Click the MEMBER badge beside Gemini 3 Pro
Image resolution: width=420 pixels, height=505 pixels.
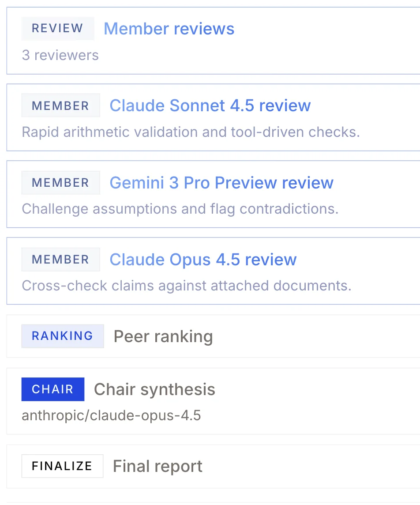(x=60, y=182)
